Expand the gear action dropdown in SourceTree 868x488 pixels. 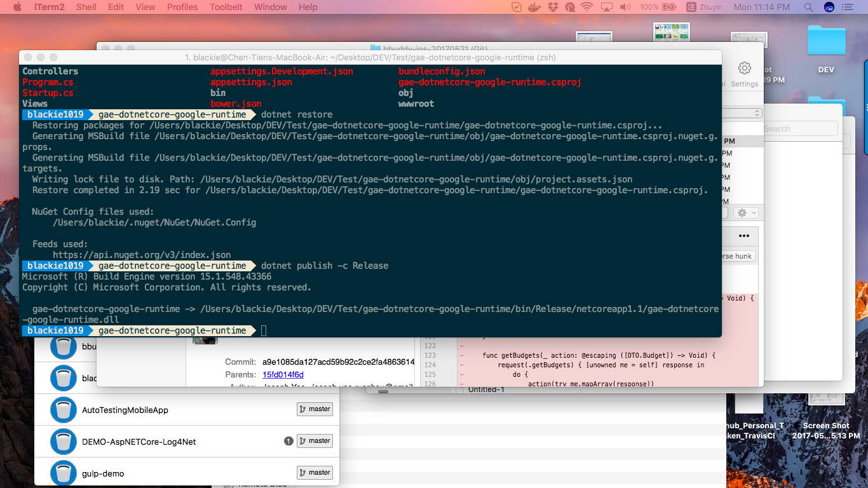745,213
